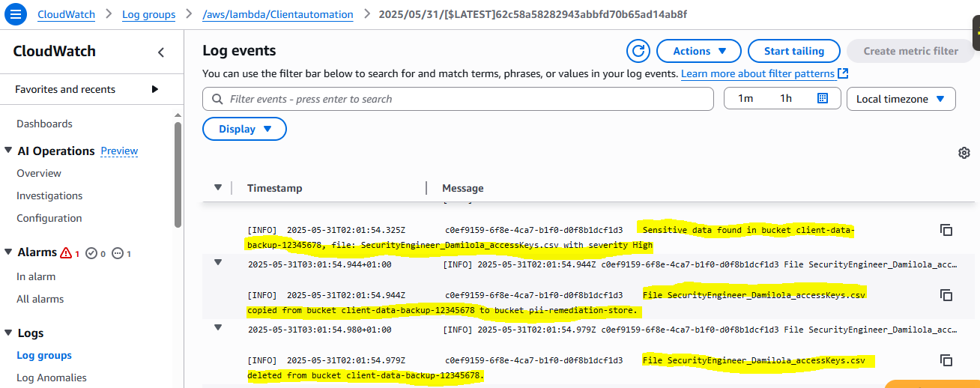Collapse the CloudWatch sidebar with the chevron
980x388 pixels.
click(x=161, y=52)
